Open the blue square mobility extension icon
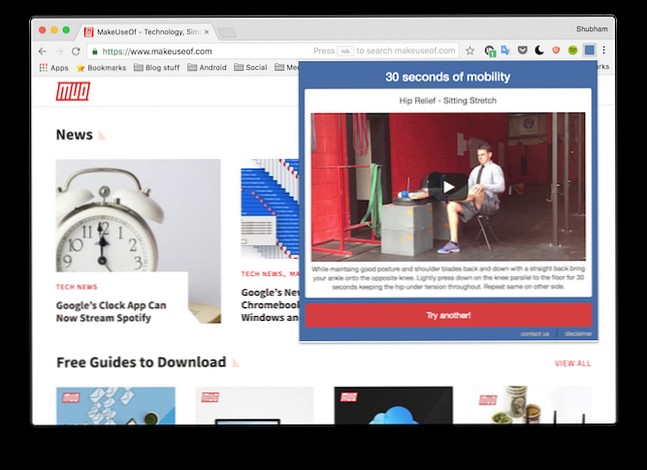This screenshot has width=647, height=470. click(x=589, y=50)
